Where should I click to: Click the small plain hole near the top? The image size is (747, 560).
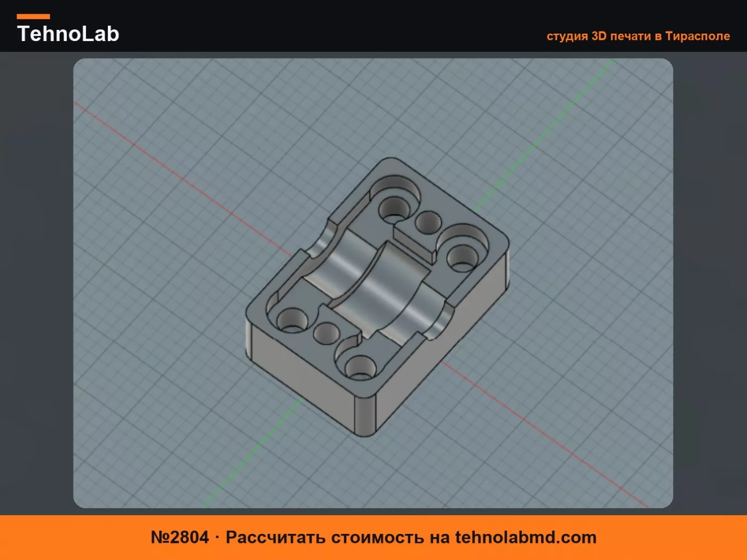(x=428, y=222)
